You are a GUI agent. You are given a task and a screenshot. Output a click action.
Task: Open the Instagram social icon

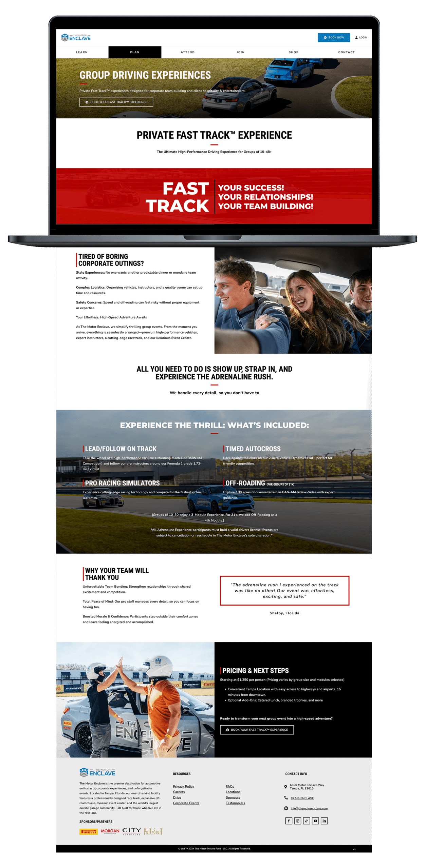[297, 821]
